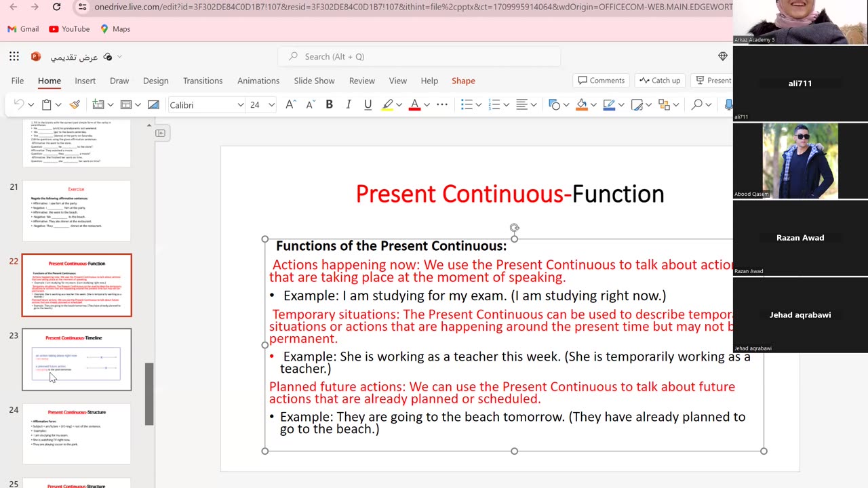Switch to the Shape tab
The width and height of the screenshot is (868, 488).
463,81
